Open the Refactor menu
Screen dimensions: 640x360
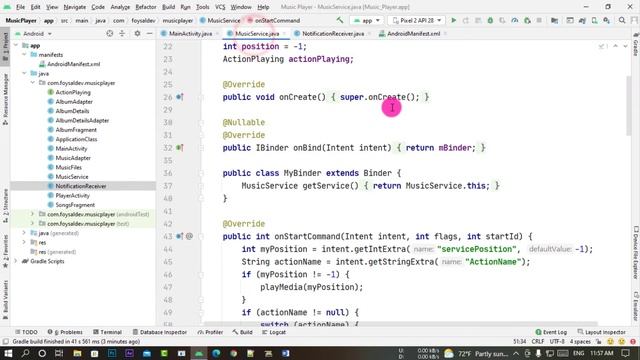[x=146, y=7]
